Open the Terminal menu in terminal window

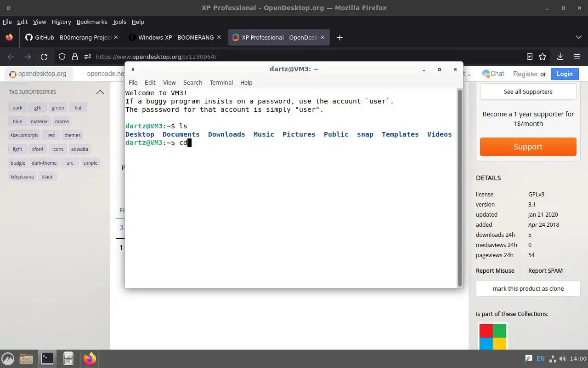221,82
